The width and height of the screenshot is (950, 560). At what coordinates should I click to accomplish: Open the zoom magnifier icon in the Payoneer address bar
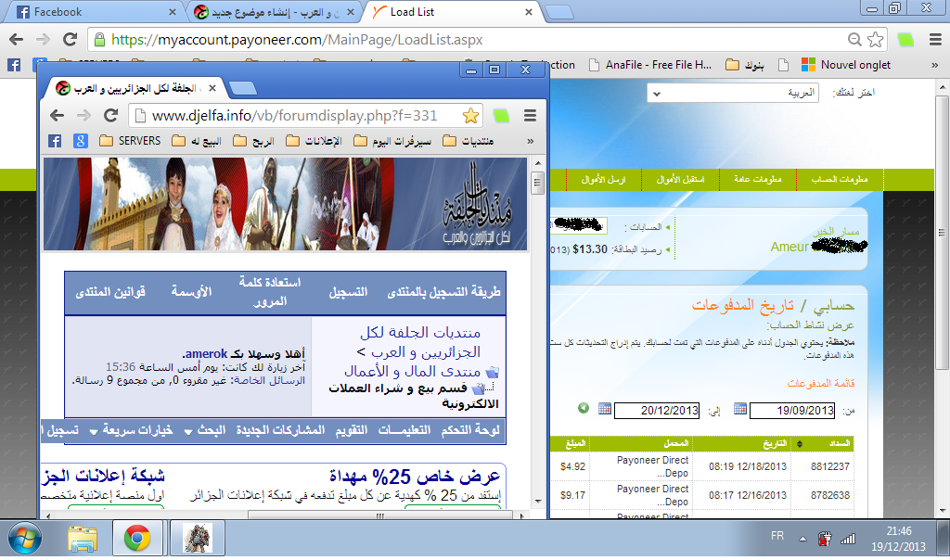point(854,40)
